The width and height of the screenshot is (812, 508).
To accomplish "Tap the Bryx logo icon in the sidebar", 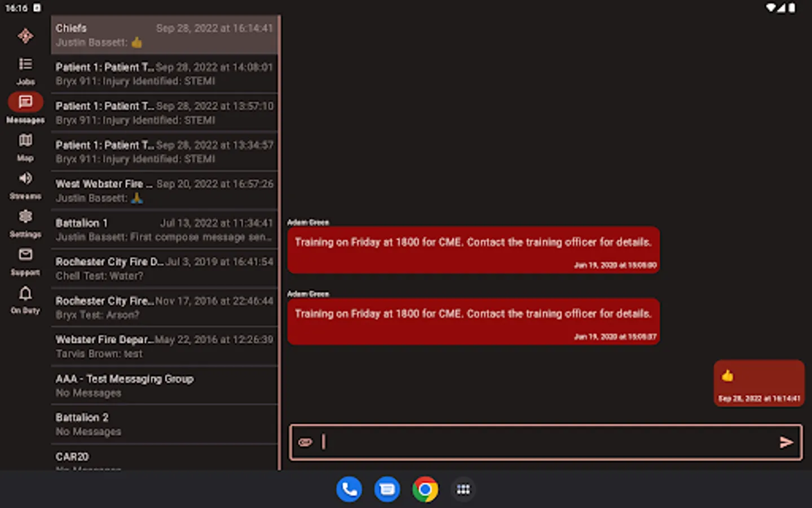I will click(x=25, y=36).
